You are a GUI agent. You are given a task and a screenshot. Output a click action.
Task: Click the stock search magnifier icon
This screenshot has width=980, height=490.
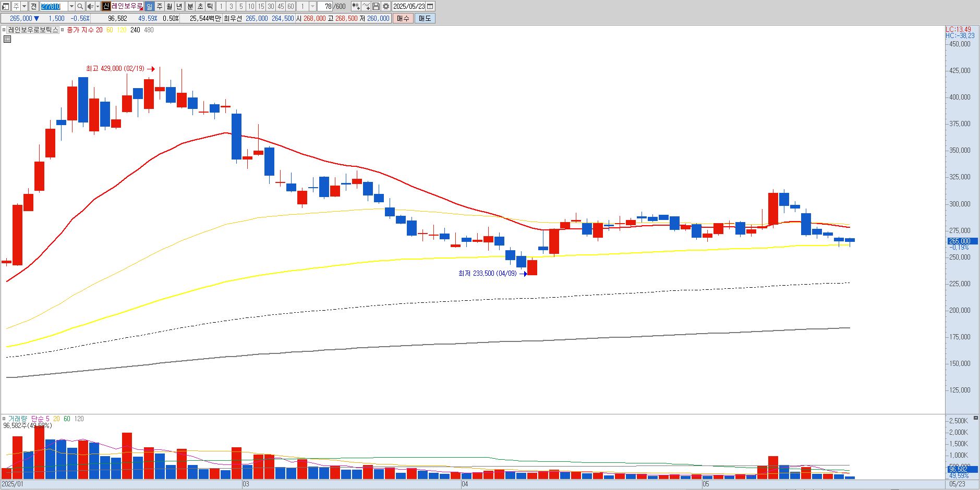80,6
